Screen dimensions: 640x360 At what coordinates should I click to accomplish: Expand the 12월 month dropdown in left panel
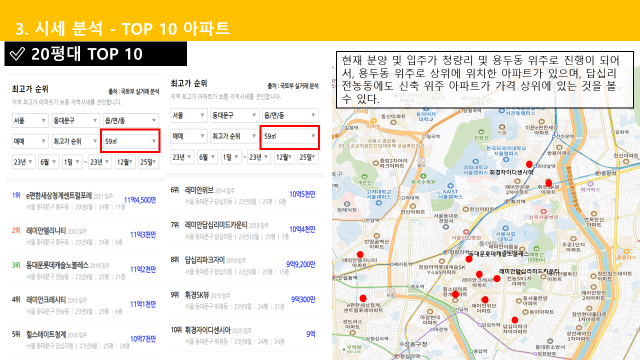pos(125,162)
